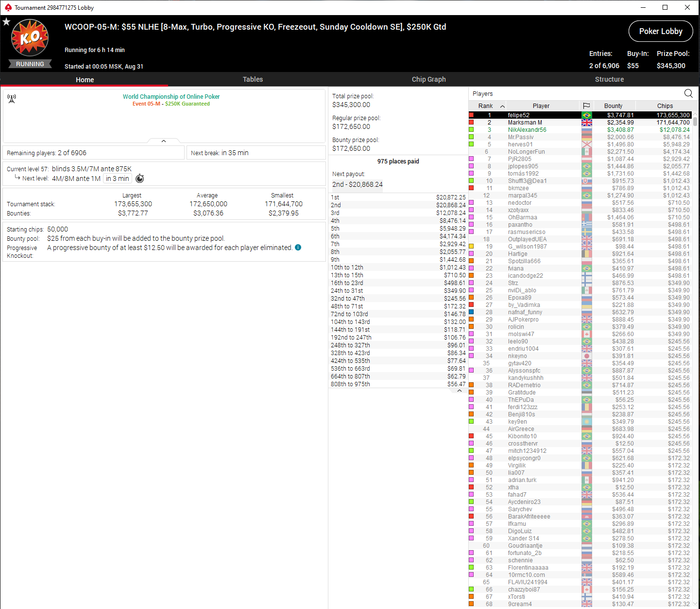700x609 pixels.
Task: Click the '2nd - $20,868.24' next payout value
Action: pyautogui.click(x=357, y=184)
